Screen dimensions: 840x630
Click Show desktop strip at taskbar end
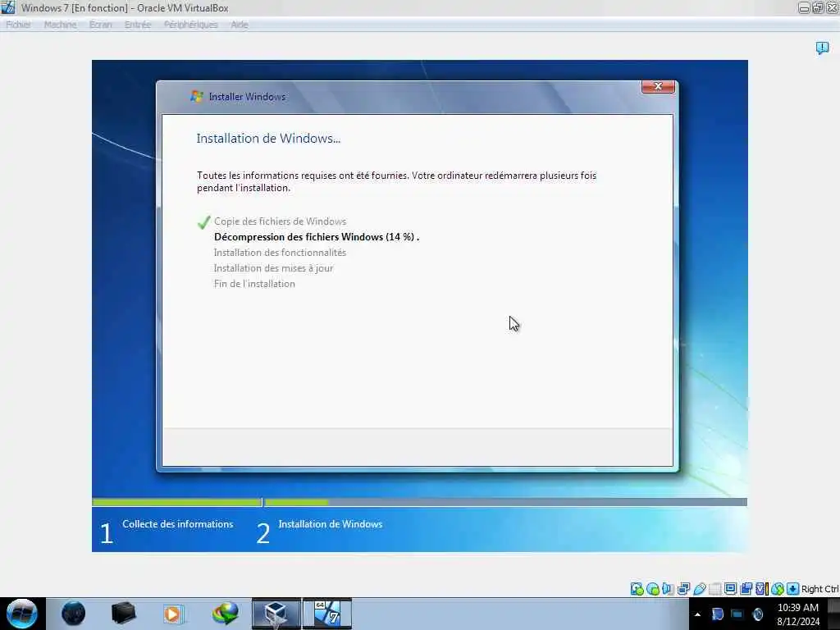[833, 614]
